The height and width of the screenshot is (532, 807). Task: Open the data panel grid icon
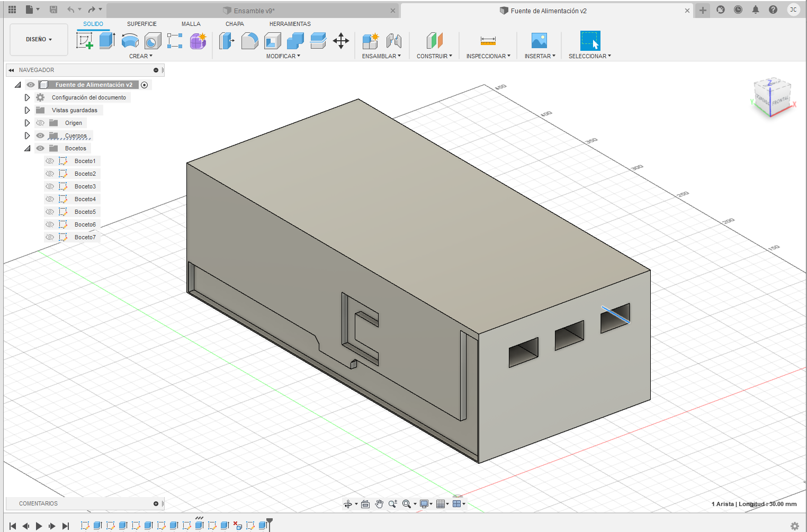pos(12,10)
